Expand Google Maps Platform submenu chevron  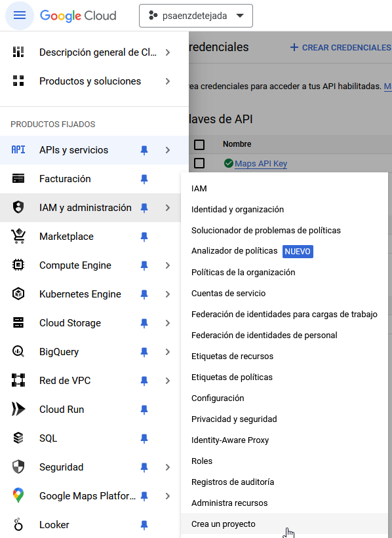pos(168,496)
